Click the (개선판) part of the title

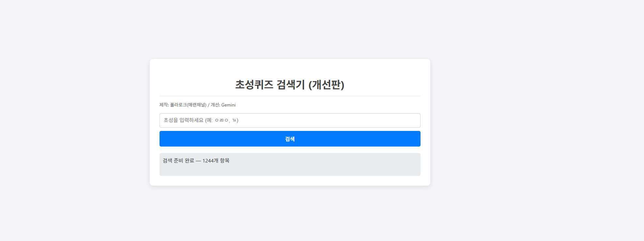click(x=326, y=85)
